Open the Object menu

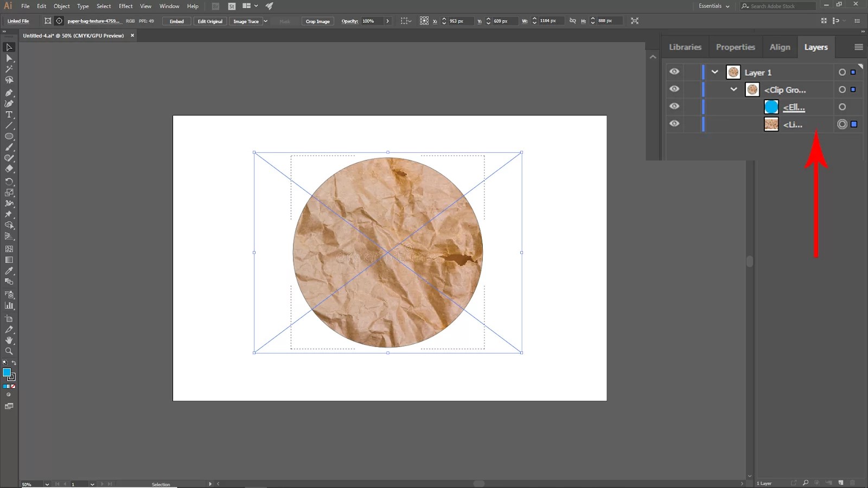[61, 6]
